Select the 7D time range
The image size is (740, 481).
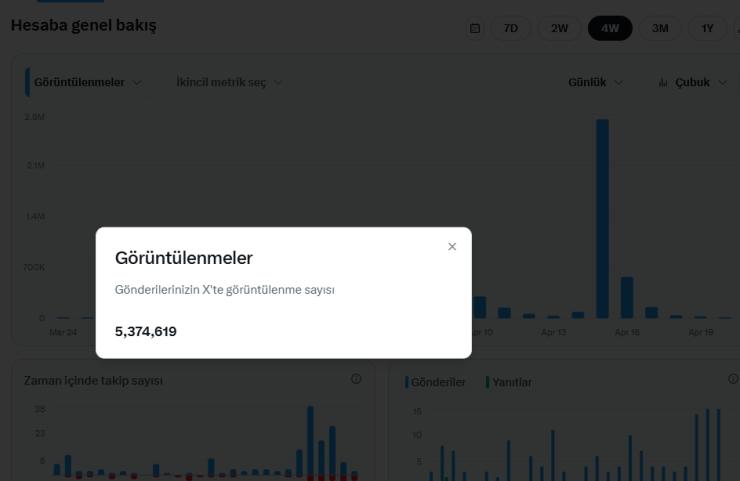(x=510, y=28)
